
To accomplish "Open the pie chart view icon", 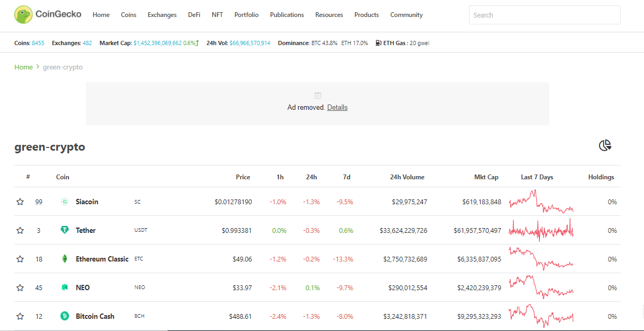I will point(605,145).
